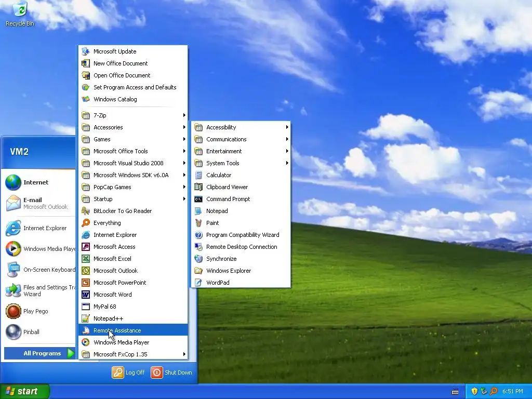Click Set Program Access and Defaults icon
The height and width of the screenshot is (399, 532).
tap(86, 87)
